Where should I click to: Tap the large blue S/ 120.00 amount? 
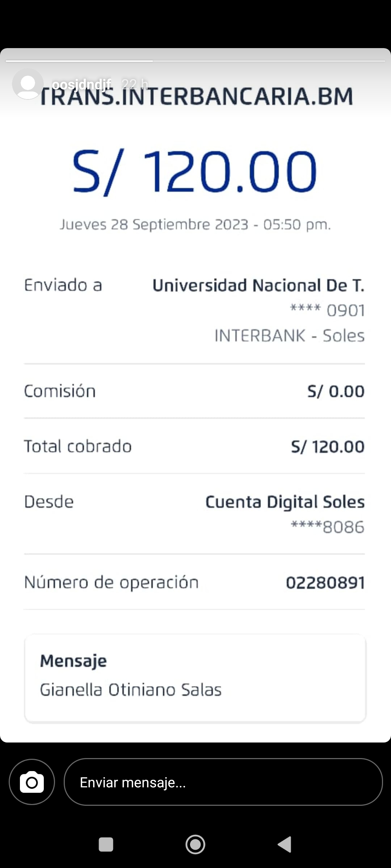[x=195, y=171]
